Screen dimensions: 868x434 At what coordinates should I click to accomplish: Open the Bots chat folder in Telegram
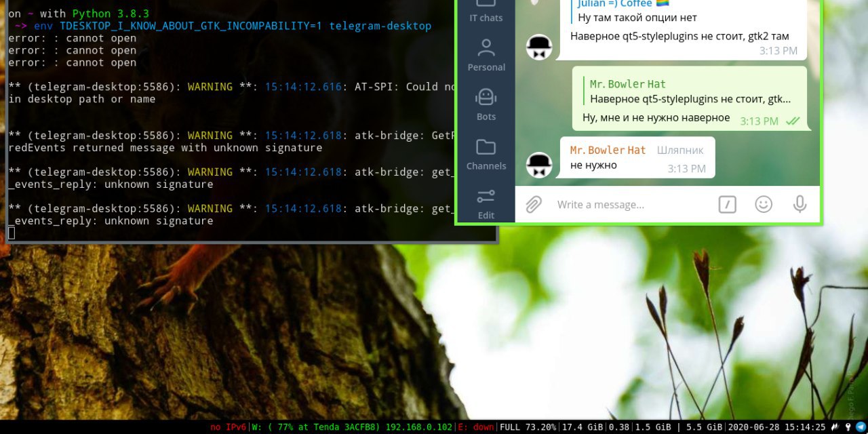[486, 104]
